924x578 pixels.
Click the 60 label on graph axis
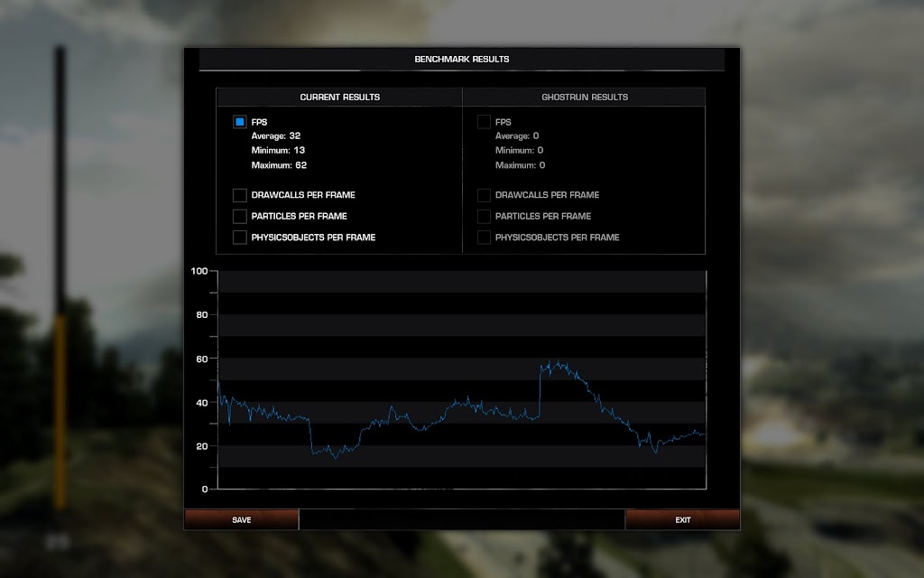click(x=202, y=359)
